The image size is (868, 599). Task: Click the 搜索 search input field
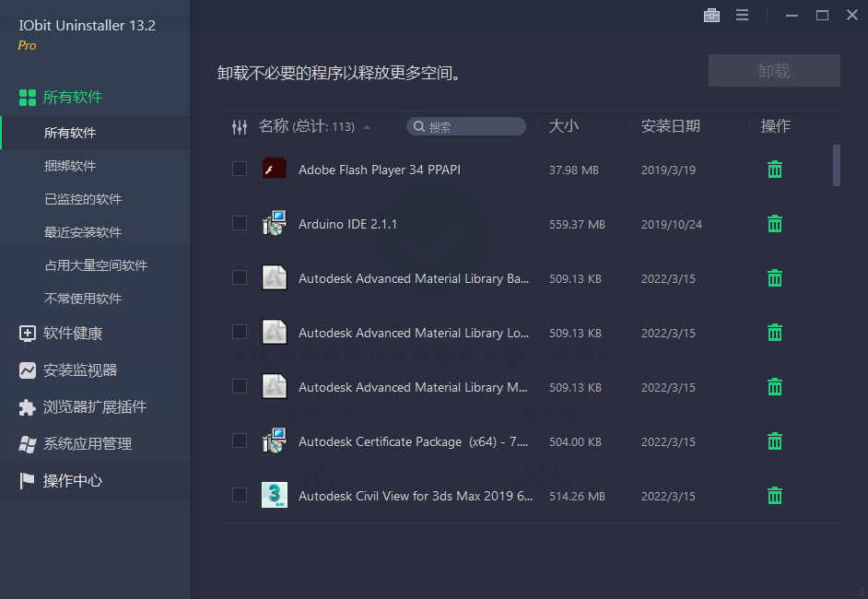click(x=466, y=127)
